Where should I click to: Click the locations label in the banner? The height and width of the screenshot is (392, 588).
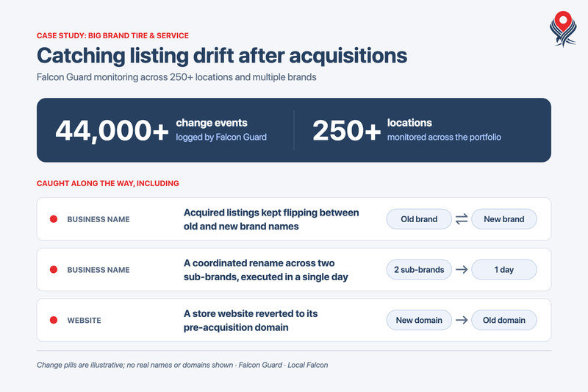pyautogui.click(x=409, y=123)
